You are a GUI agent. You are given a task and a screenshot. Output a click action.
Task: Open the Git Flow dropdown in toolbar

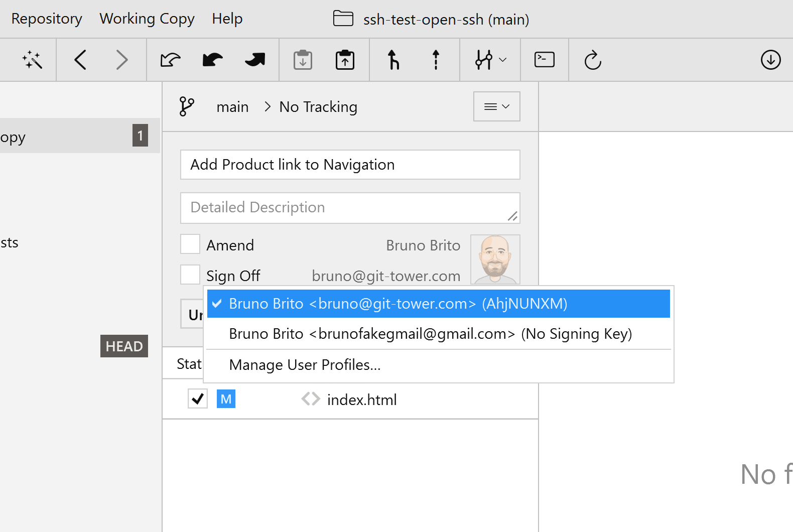[490, 60]
